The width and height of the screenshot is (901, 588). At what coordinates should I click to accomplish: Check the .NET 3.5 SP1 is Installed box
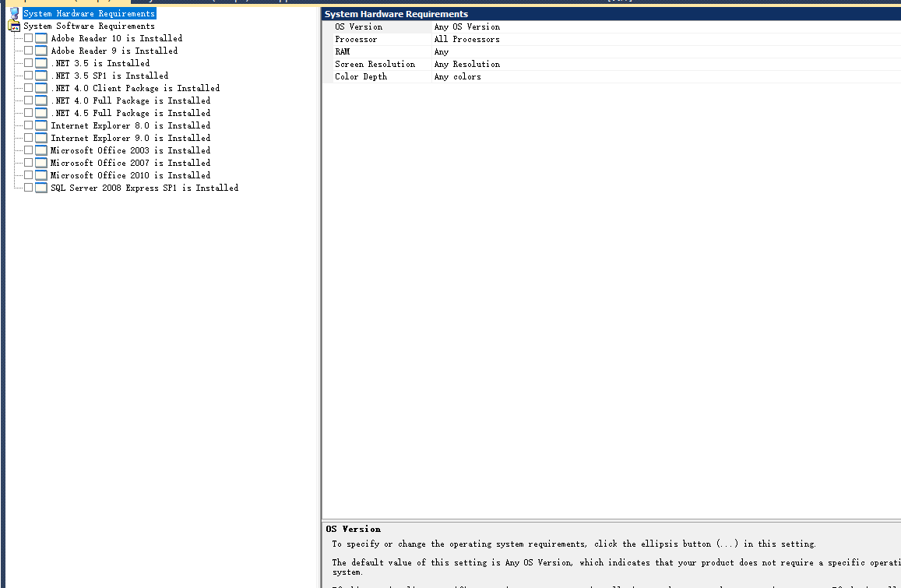coord(28,76)
